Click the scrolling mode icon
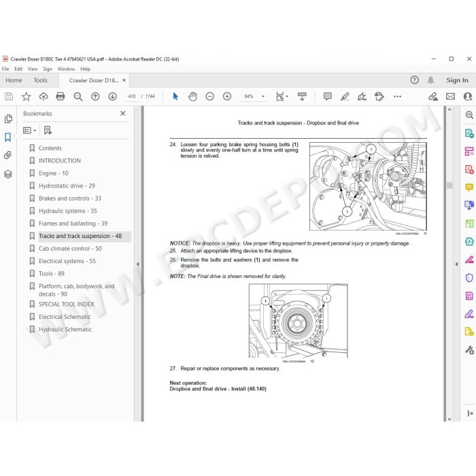 coord(302,97)
